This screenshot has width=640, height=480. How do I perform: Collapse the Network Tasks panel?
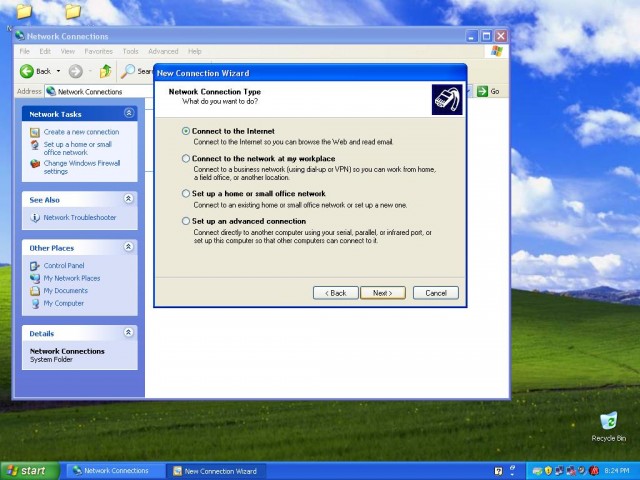[129, 113]
